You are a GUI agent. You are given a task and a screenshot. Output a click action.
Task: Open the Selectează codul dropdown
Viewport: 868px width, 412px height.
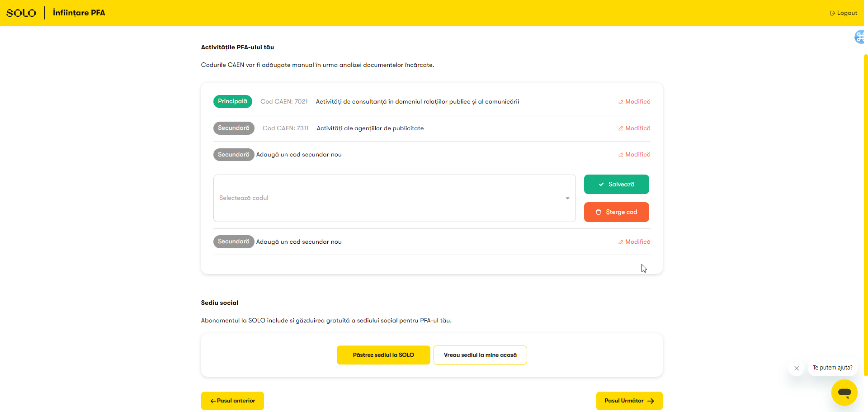click(x=389, y=198)
